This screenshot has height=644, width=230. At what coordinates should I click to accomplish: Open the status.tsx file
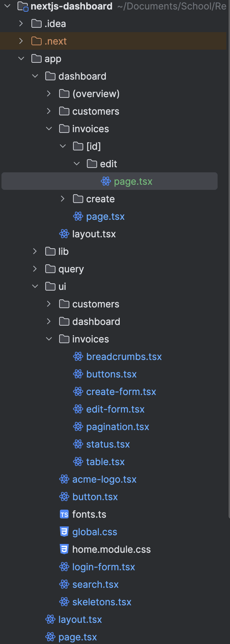point(108,444)
